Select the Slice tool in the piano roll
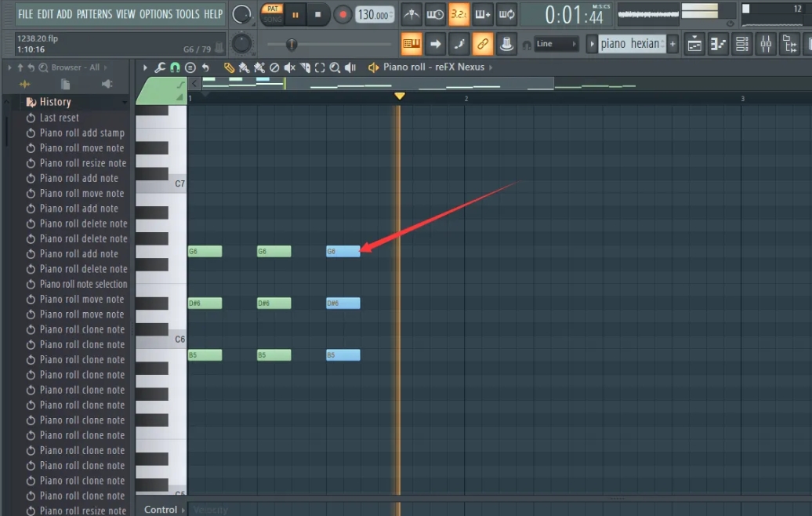Image resolution: width=812 pixels, height=516 pixels. point(306,67)
